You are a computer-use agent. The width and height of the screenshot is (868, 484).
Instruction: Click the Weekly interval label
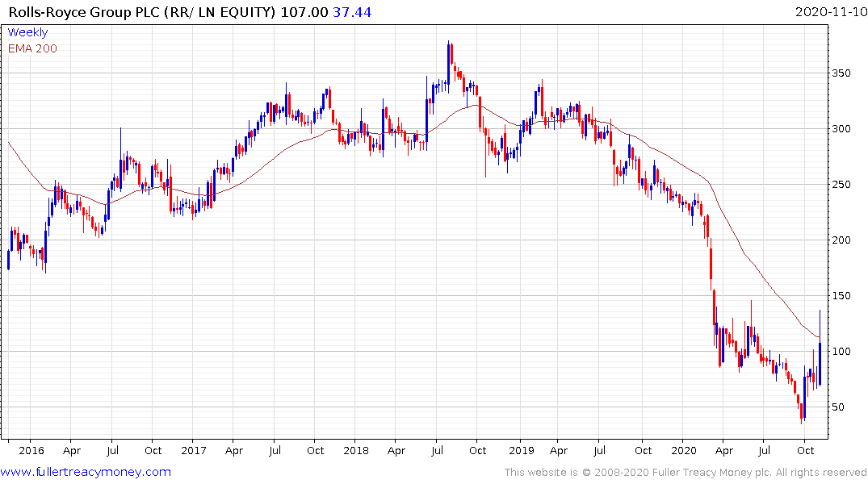point(27,32)
